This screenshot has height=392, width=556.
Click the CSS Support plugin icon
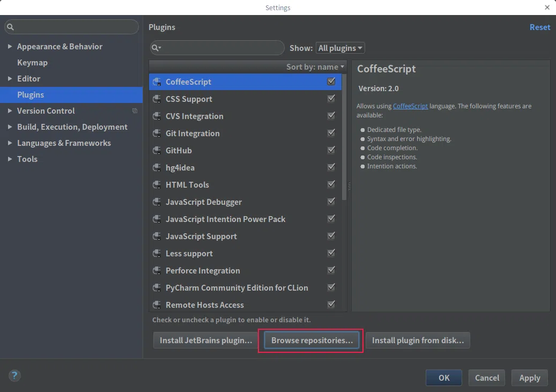click(157, 99)
